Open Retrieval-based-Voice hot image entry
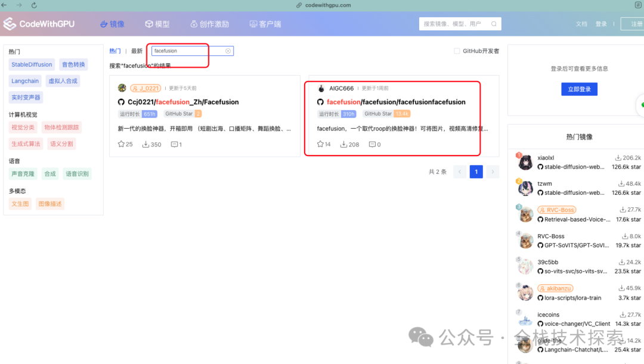Viewport: 644px width, 364px height. tap(577, 219)
